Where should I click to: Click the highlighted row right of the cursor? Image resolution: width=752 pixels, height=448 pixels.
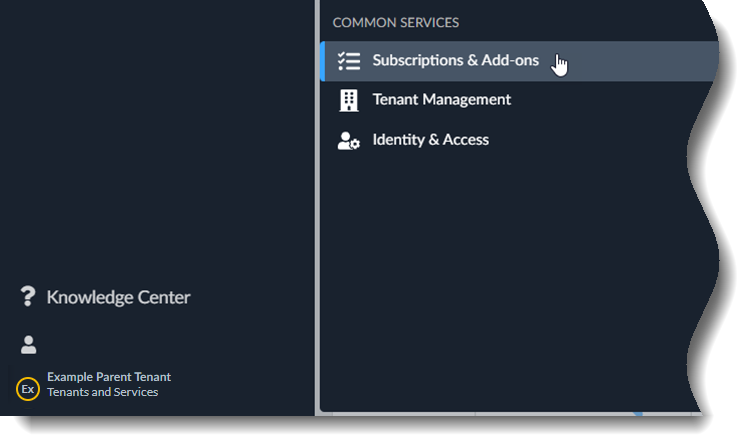pos(640,61)
